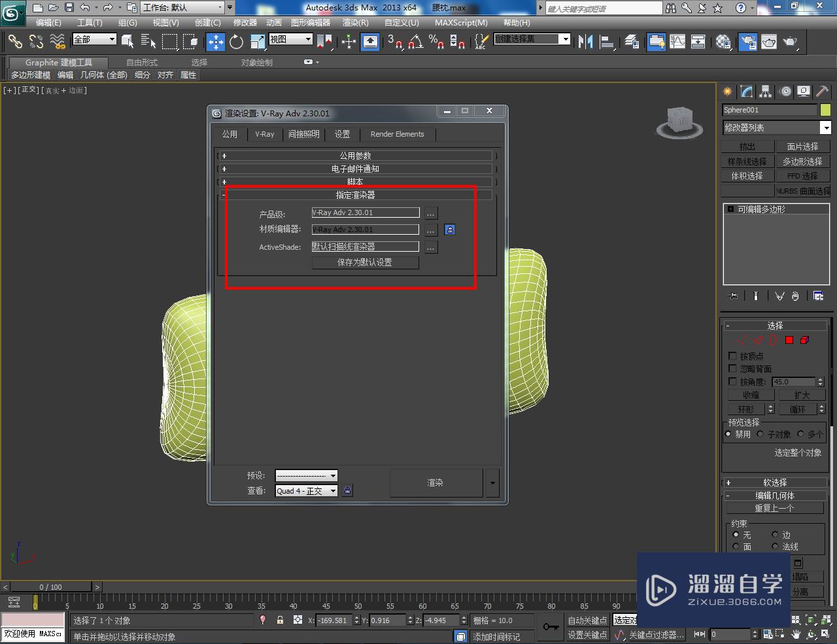Click the 保存为默认设置 button
This screenshot has width=837, height=644.
[365, 262]
